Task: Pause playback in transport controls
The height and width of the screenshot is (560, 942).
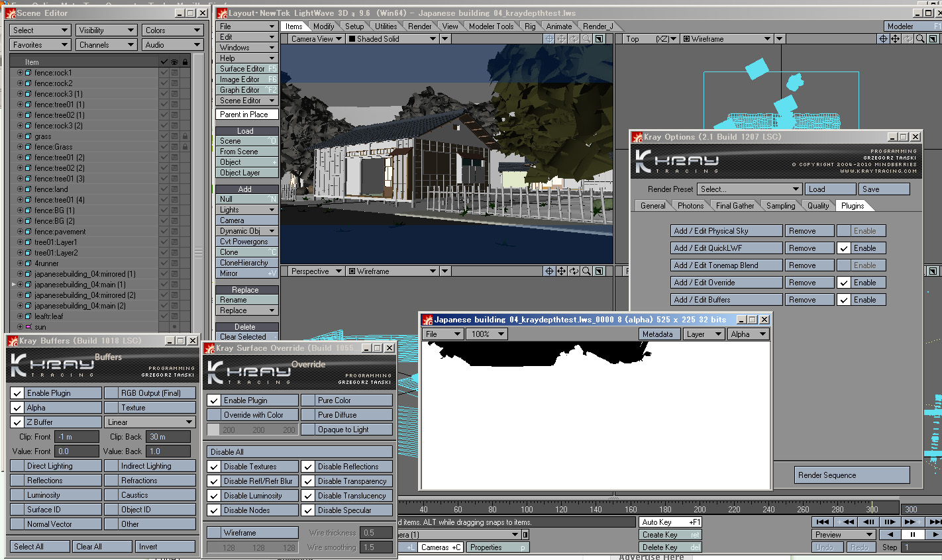Action: pyautogui.click(x=912, y=534)
